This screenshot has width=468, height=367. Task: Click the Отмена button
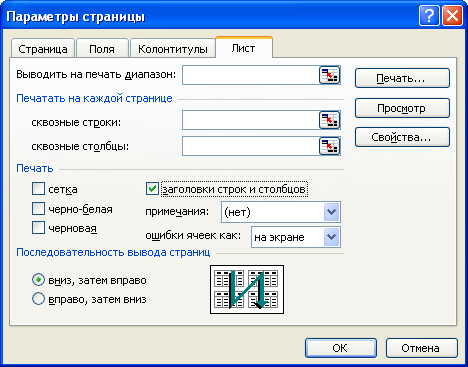coord(422,348)
